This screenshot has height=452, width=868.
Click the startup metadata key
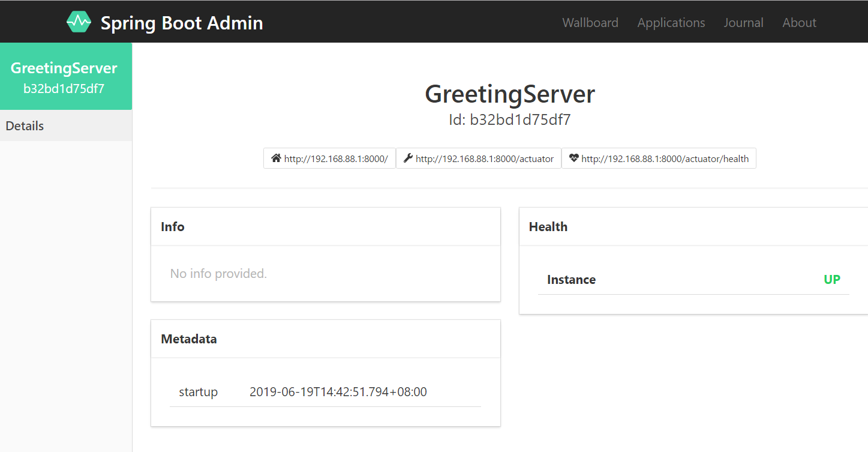coord(198,392)
